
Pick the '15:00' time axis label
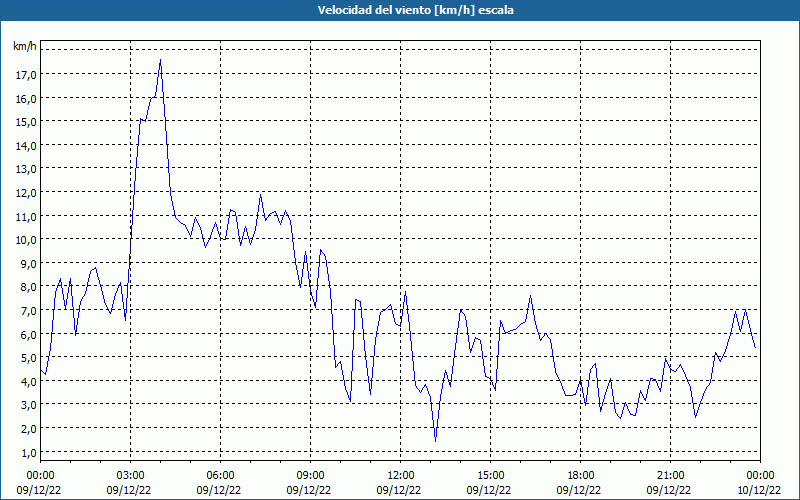[490, 476]
